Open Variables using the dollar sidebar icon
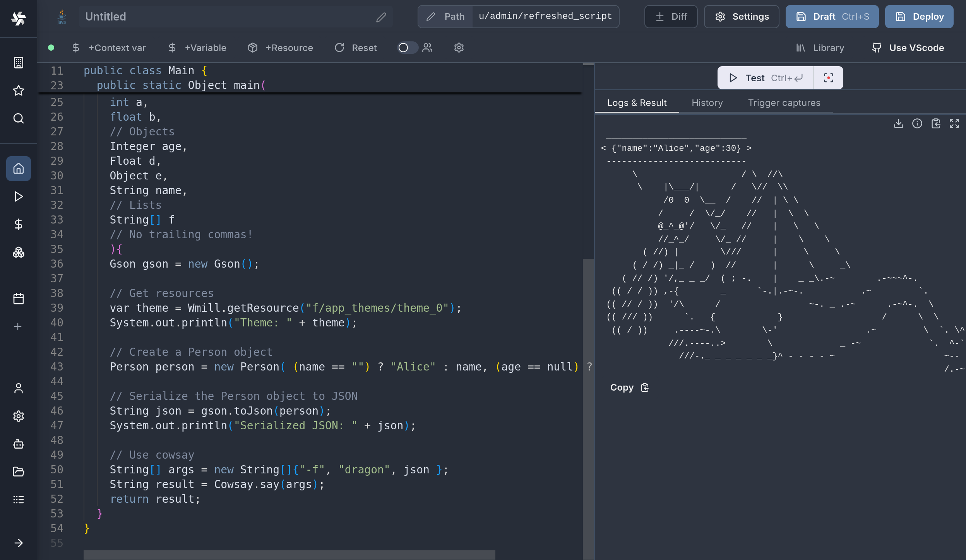This screenshot has width=966, height=560. pos(18,224)
